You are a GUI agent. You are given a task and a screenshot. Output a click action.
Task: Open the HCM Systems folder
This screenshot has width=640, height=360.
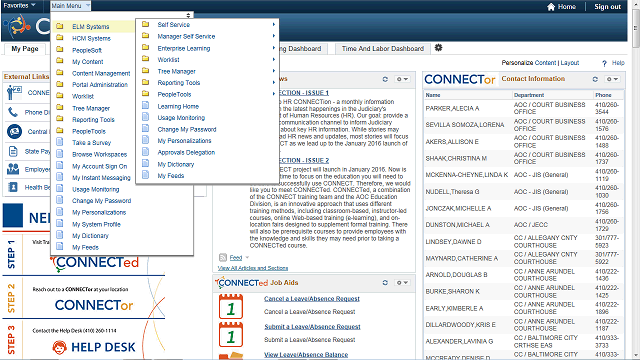point(91,38)
